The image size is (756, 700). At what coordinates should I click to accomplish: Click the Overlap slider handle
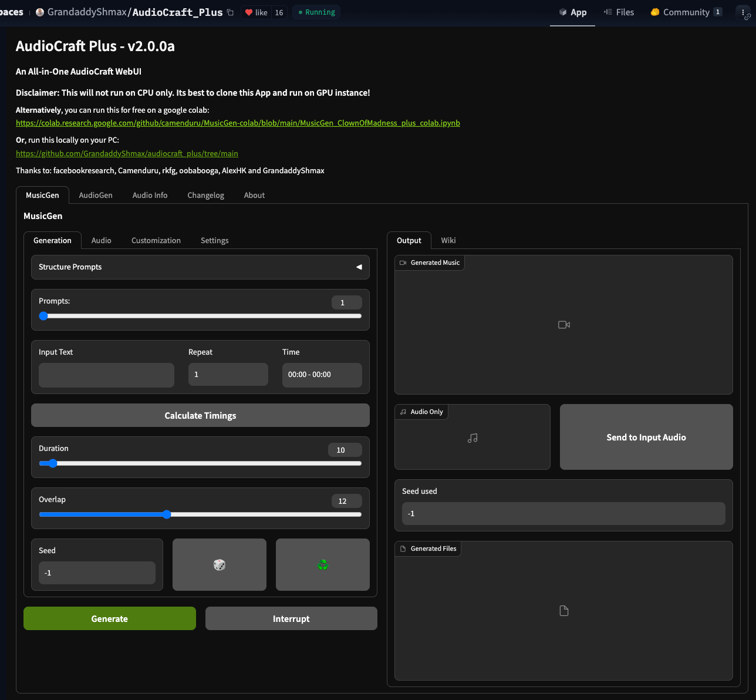167,514
